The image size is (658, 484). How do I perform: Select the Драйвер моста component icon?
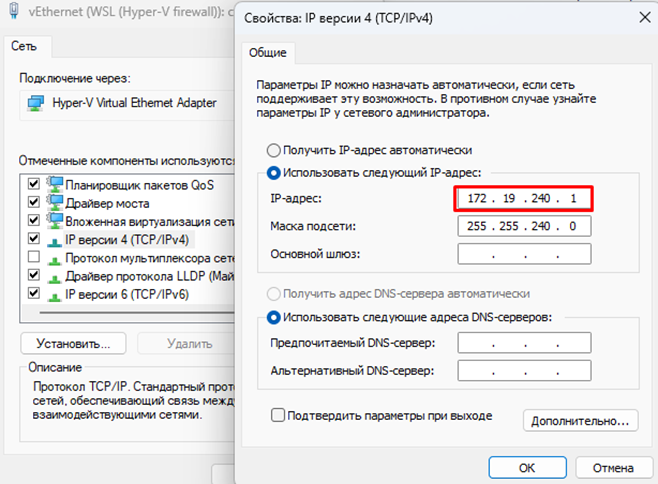coord(54,203)
